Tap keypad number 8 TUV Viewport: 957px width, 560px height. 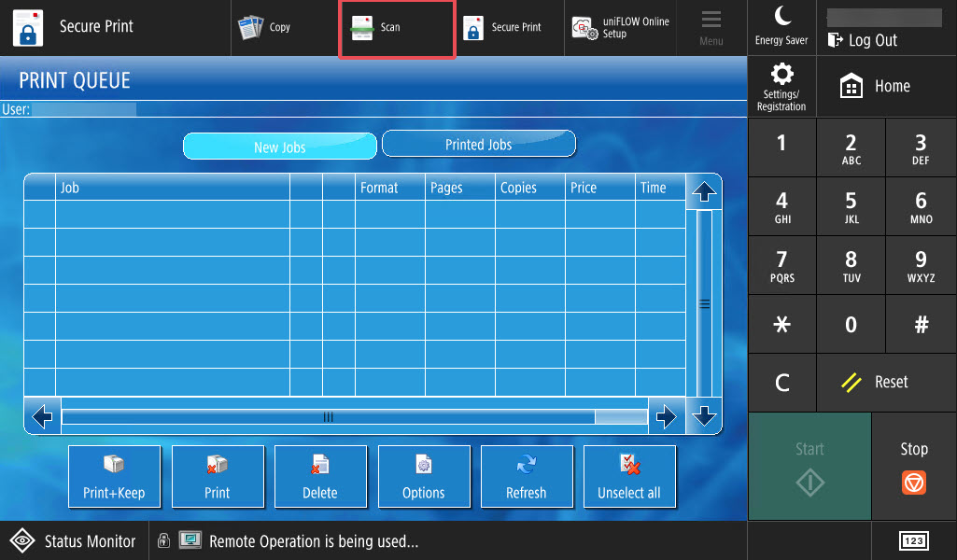[x=851, y=265]
